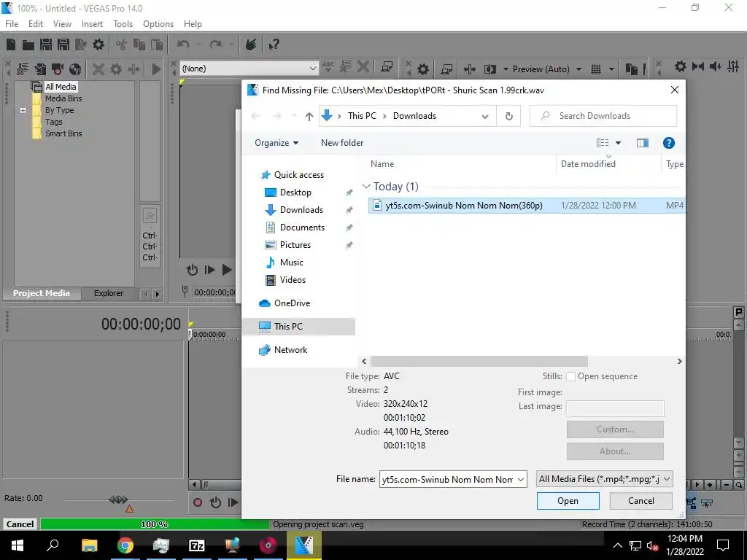The height and width of the screenshot is (560, 747).
Task: Click the playback Rate slider
Action: pyautogui.click(x=119, y=500)
